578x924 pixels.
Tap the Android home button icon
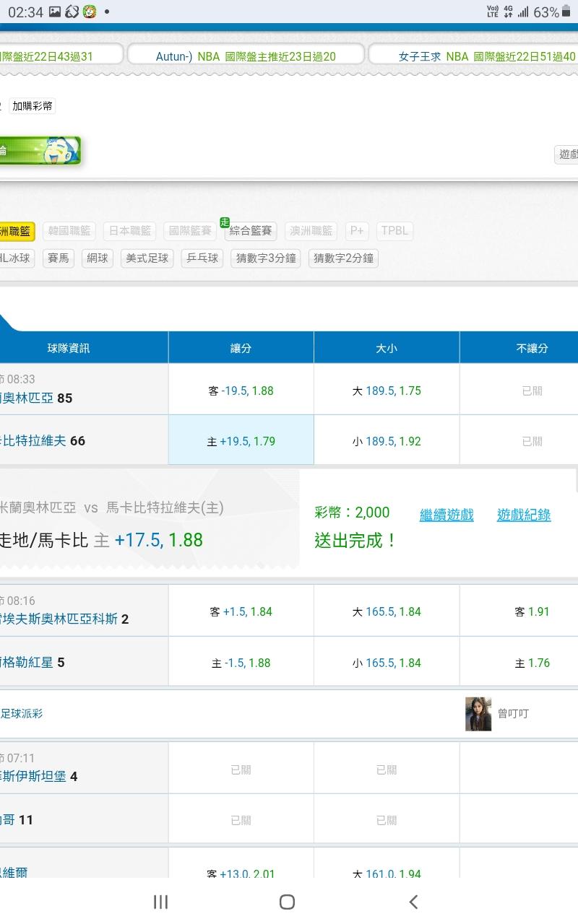(x=287, y=902)
